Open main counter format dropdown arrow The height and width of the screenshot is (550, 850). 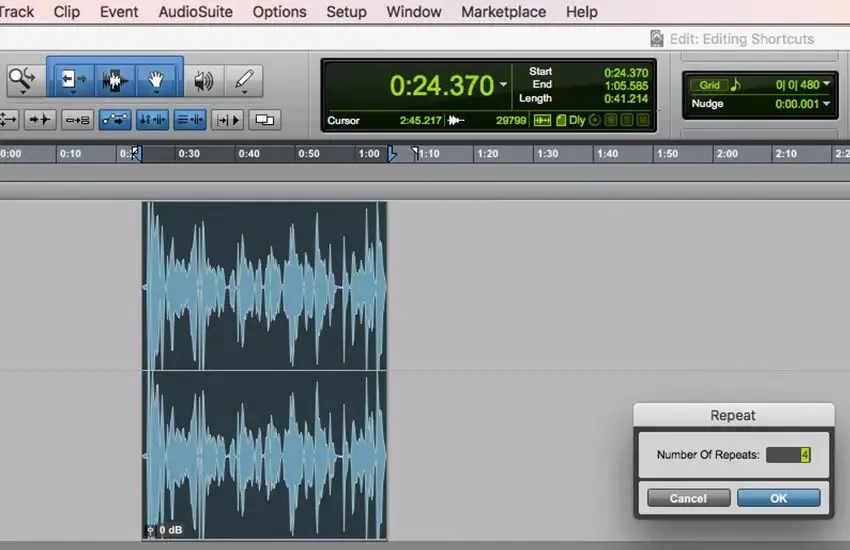[x=504, y=85]
